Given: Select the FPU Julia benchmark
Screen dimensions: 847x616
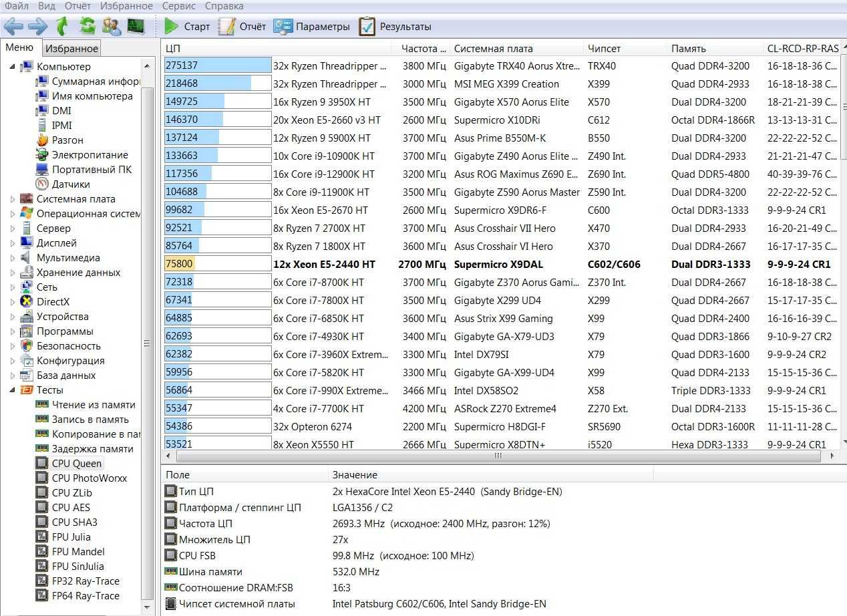Looking at the screenshot, I should (63, 537).
